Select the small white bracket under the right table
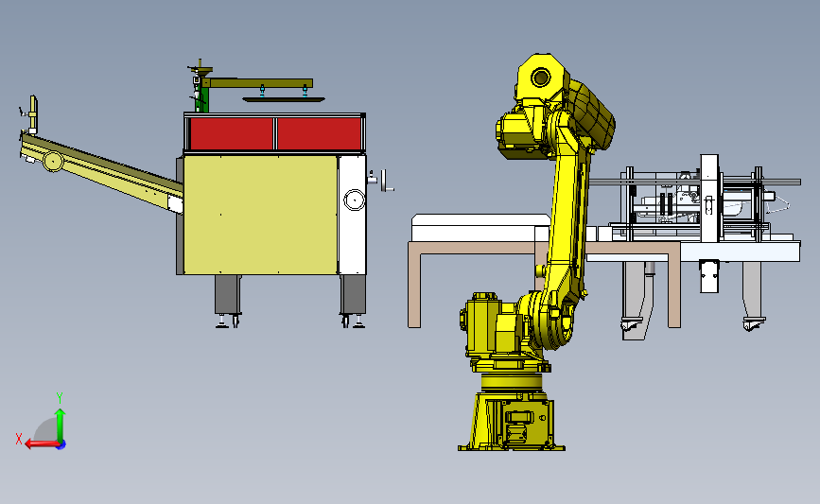The height and width of the screenshot is (504, 820). 709,275
